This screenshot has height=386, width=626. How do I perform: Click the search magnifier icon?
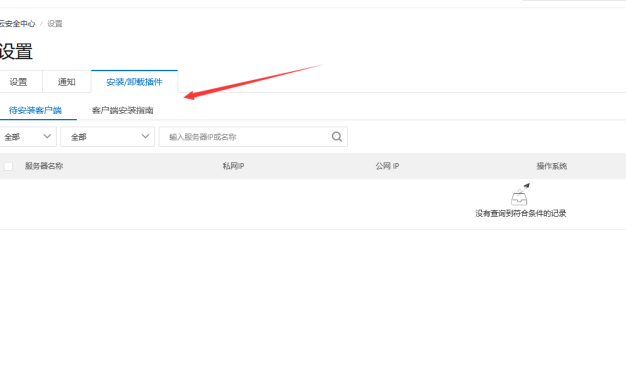(x=337, y=137)
